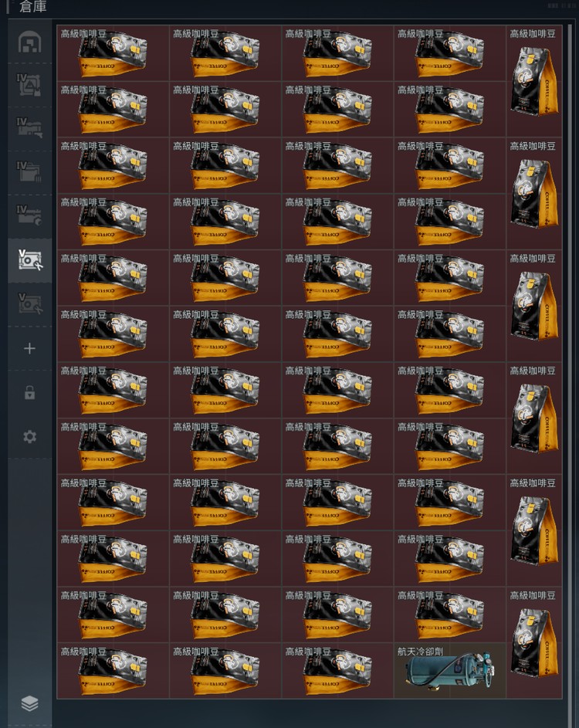579x728 pixels.
Task: Select the 高級咖啡豆 cell directly left of 航天冷卻劑
Action: point(337,670)
